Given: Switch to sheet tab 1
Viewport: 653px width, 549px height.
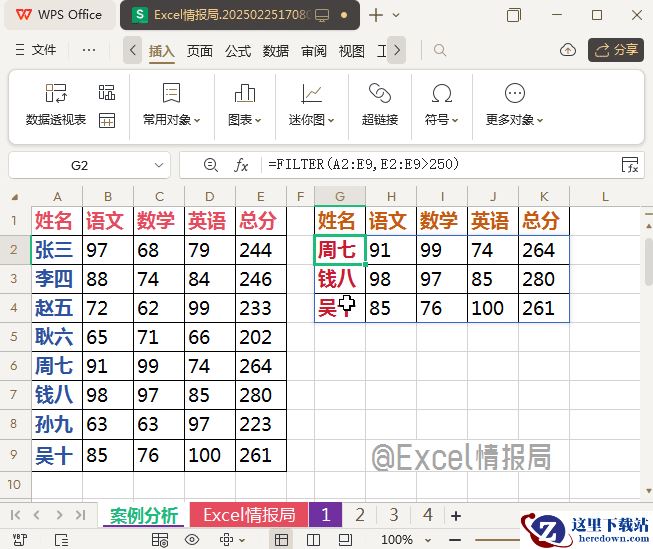Looking at the screenshot, I should coord(325,515).
